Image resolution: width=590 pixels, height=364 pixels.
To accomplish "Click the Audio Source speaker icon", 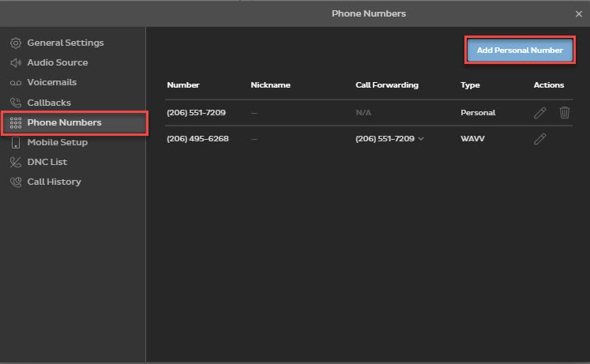I will (x=16, y=62).
